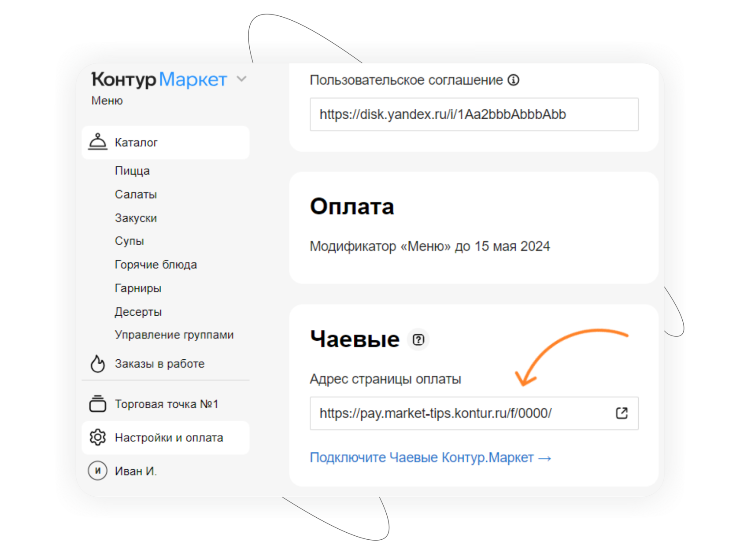Select Торговая точка №1

click(166, 404)
